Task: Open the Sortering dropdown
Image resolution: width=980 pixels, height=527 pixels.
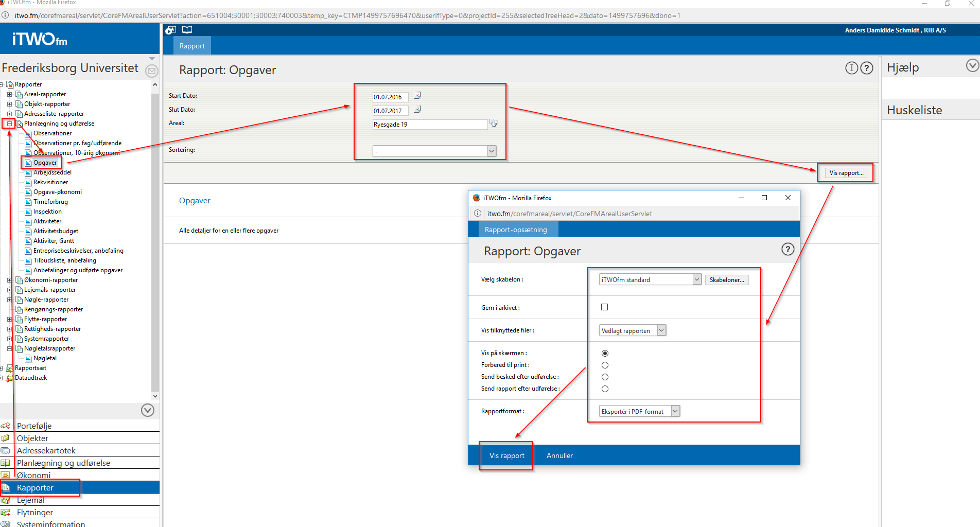Action: coord(491,151)
